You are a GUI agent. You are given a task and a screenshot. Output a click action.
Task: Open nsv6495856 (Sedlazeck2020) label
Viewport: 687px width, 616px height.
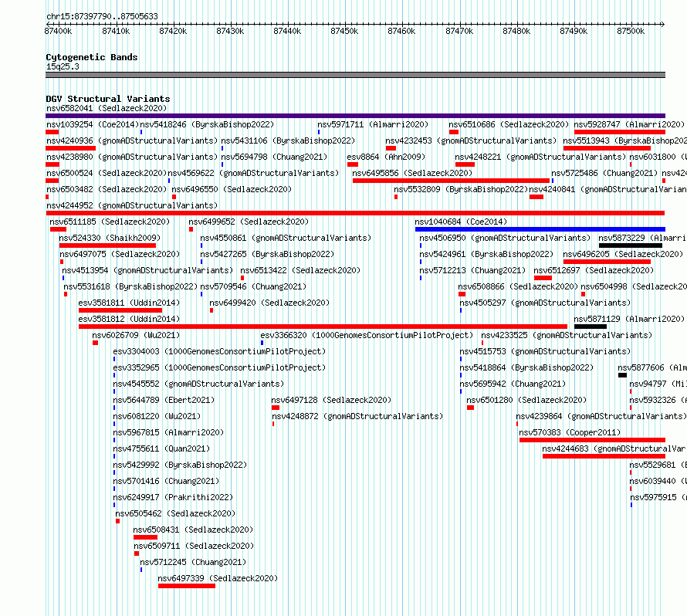[x=412, y=173]
